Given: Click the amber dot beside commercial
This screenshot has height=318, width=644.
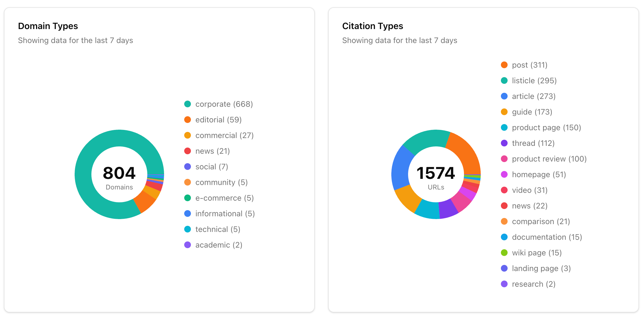Looking at the screenshot, I should click(188, 135).
